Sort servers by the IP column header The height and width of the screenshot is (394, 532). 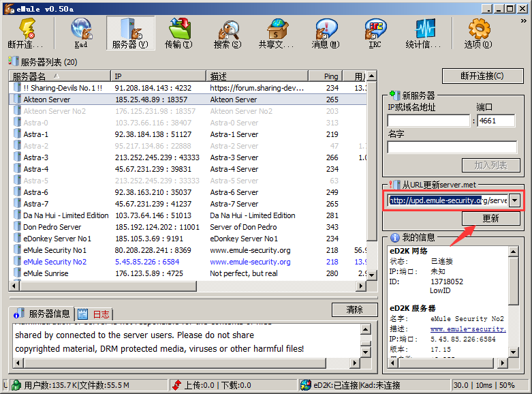(158, 76)
